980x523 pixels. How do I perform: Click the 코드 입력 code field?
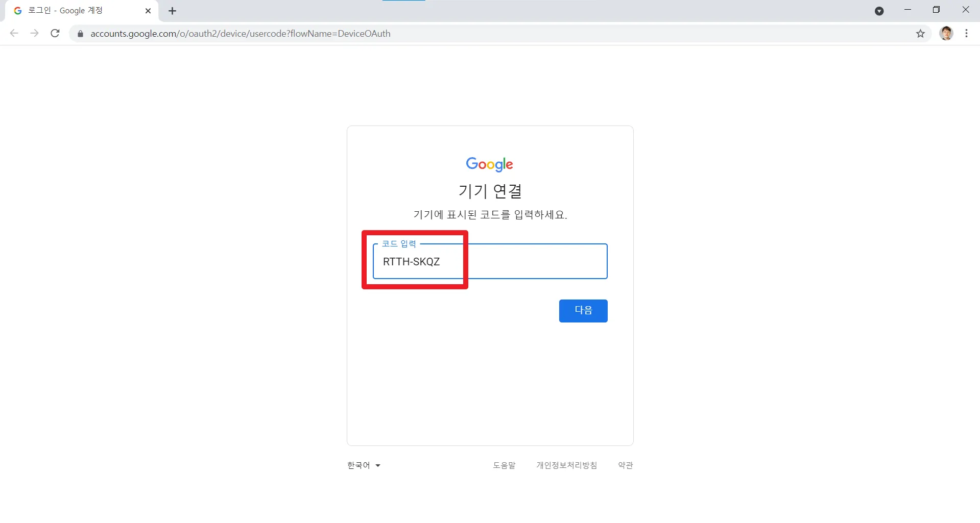point(490,261)
